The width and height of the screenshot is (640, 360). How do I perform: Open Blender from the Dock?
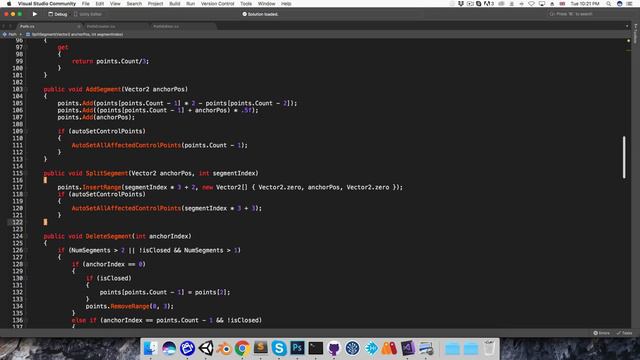click(x=224, y=348)
